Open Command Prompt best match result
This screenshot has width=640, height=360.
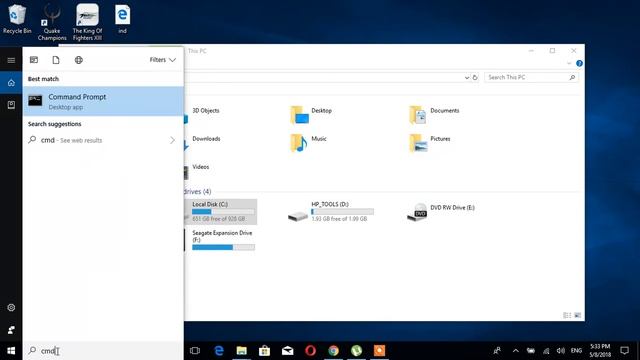click(x=103, y=101)
